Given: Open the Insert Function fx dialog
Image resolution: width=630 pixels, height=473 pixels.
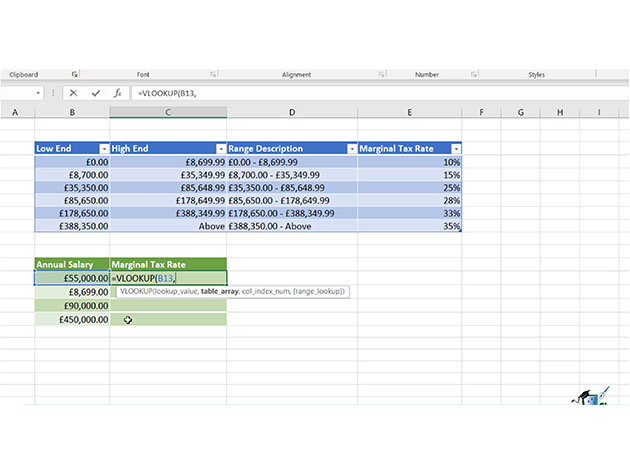Looking at the screenshot, I should pos(117,93).
